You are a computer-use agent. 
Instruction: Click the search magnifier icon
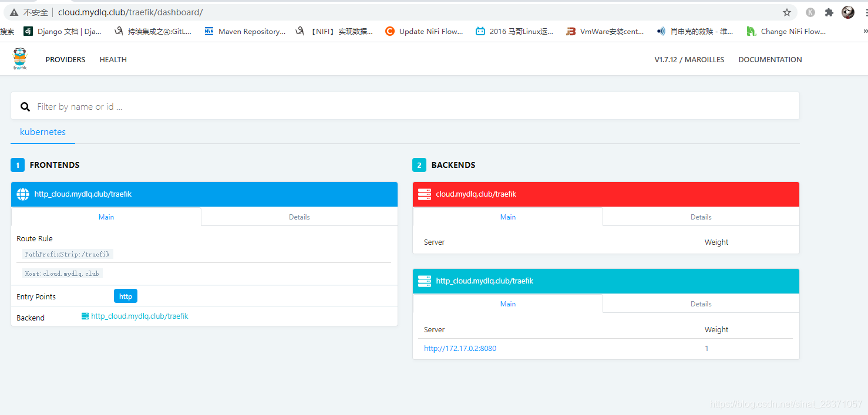[x=25, y=107]
